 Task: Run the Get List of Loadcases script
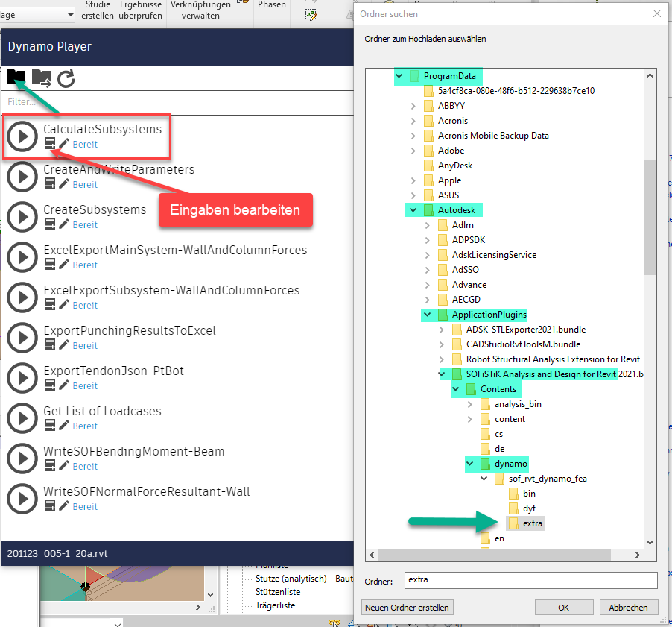coord(23,418)
